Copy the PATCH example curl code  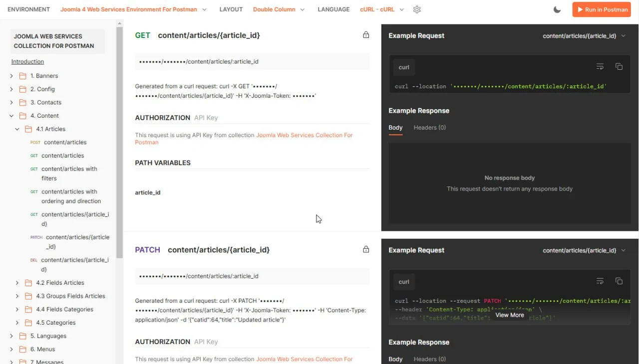pos(619,281)
